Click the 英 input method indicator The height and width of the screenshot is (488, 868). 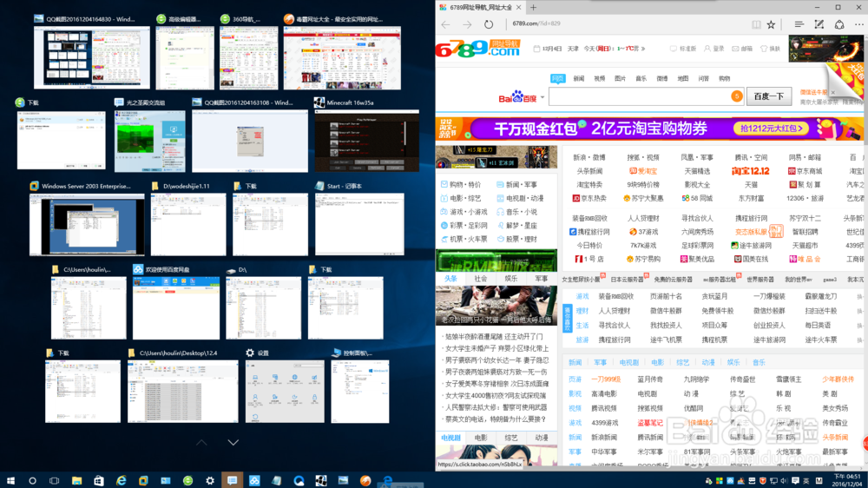click(806, 480)
